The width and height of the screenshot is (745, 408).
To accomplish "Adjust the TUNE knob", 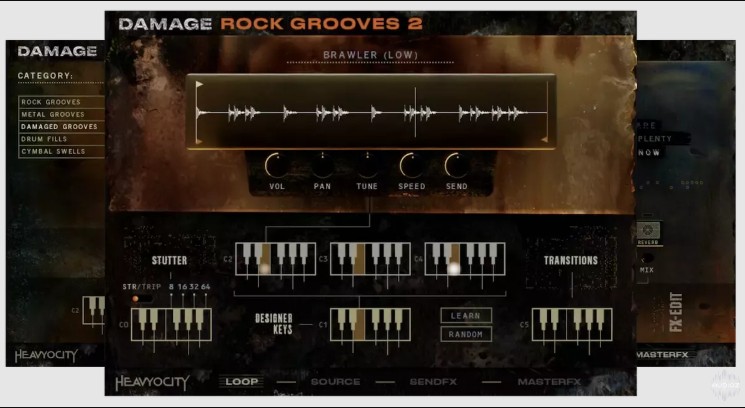I will pyautogui.click(x=367, y=166).
